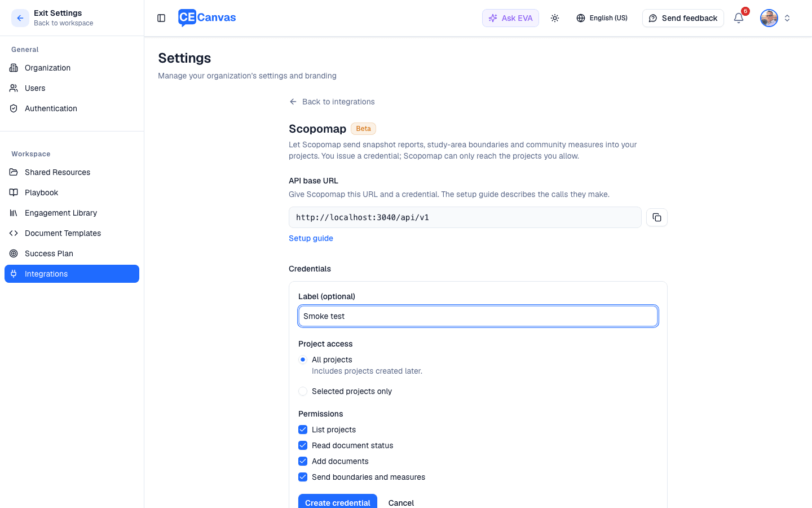Toggle the sidebar panel icon

[x=161, y=18]
